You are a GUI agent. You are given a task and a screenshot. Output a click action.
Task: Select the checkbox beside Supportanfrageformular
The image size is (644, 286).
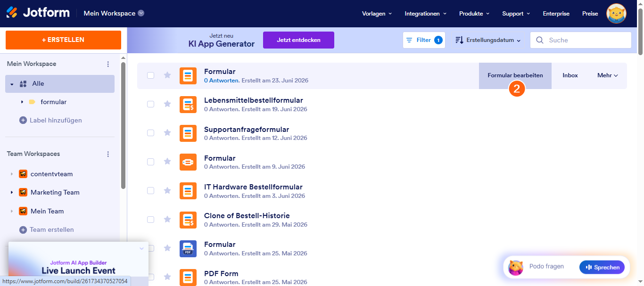(150, 133)
